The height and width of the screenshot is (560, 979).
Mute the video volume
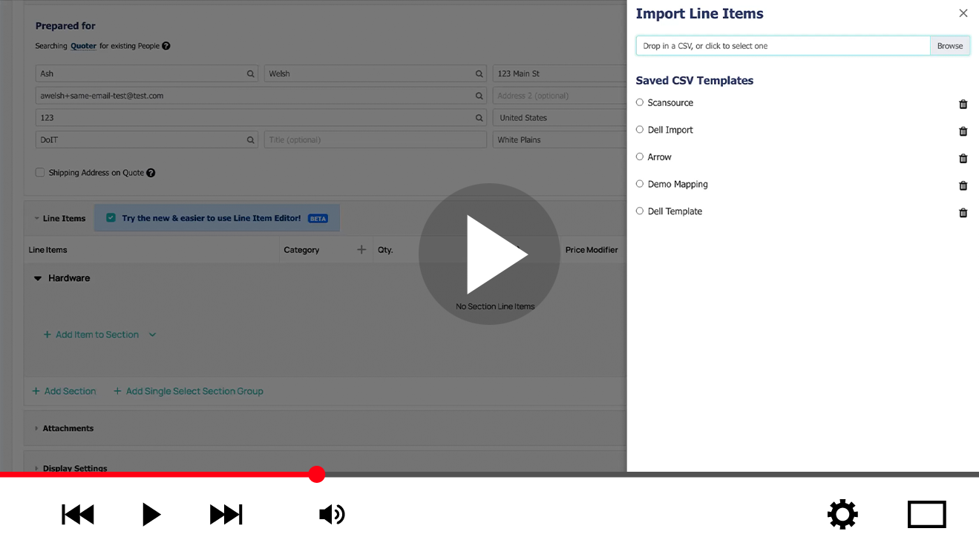tap(332, 514)
